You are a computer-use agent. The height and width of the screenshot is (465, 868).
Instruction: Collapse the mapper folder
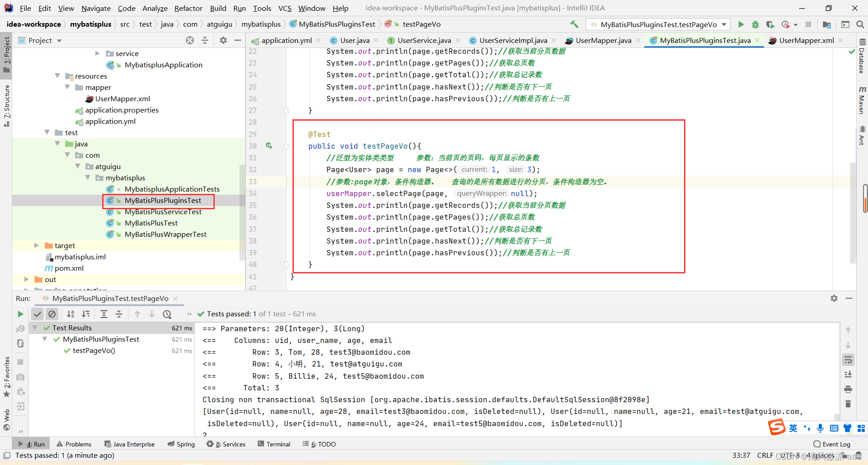[67, 87]
